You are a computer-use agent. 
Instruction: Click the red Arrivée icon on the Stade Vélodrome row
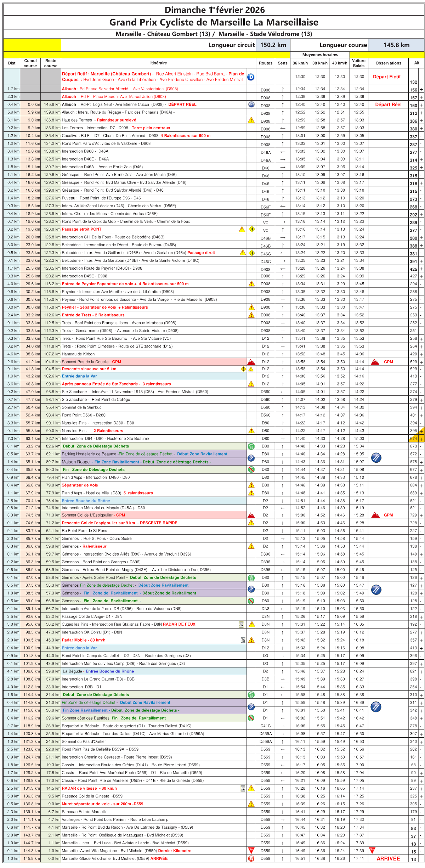251,858
